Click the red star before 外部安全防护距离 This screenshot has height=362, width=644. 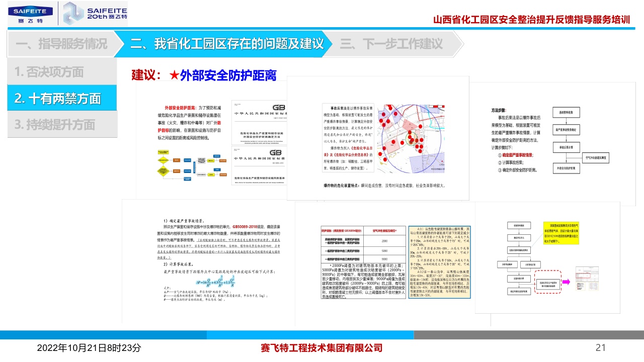tap(174, 75)
